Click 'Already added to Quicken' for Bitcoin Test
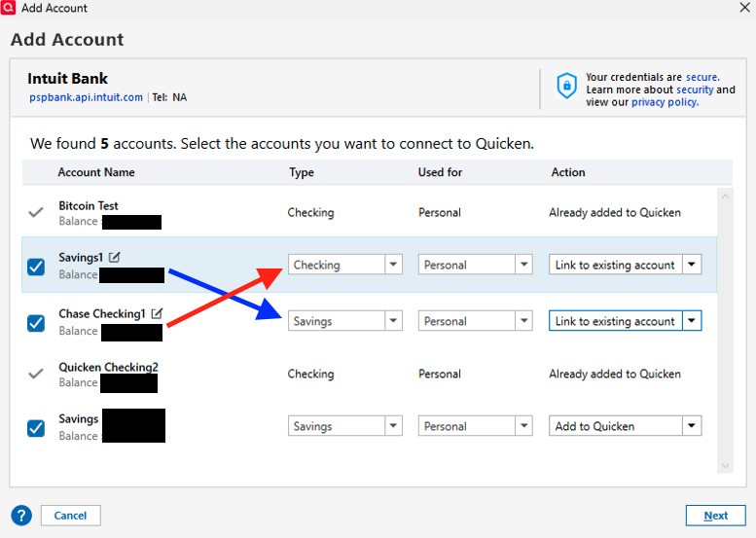The width and height of the screenshot is (756, 538). (x=615, y=213)
